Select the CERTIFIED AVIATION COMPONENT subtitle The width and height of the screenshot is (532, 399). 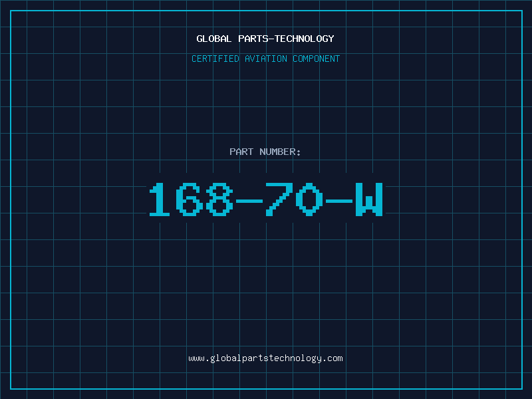265,59
